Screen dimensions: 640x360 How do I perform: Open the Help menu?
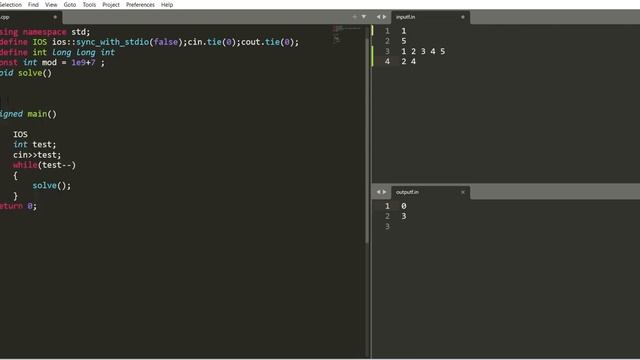tap(167, 4)
